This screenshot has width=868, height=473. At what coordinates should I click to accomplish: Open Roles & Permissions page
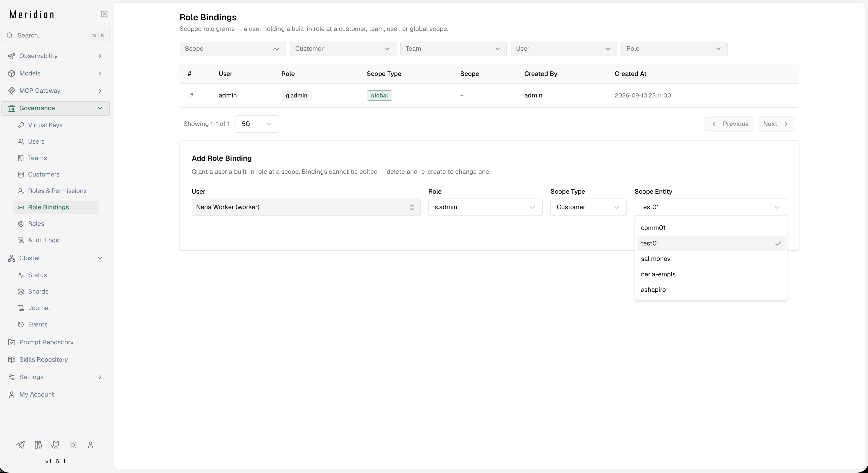(56, 191)
